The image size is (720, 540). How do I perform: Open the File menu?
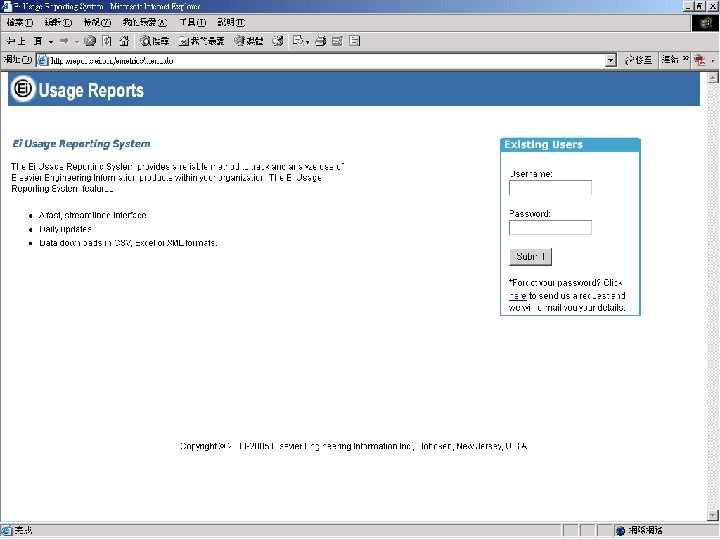click(x=20, y=22)
